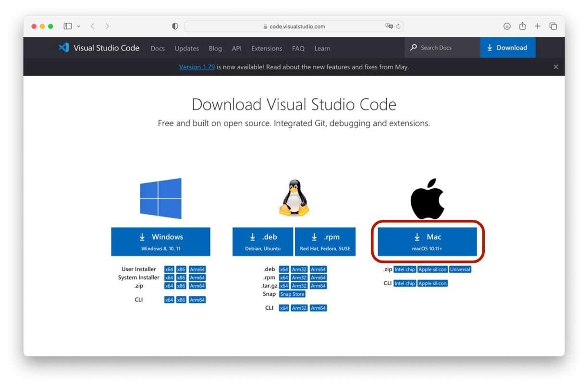
Task: Select Mac .zip Apple silicon
Action: (432, 269)
